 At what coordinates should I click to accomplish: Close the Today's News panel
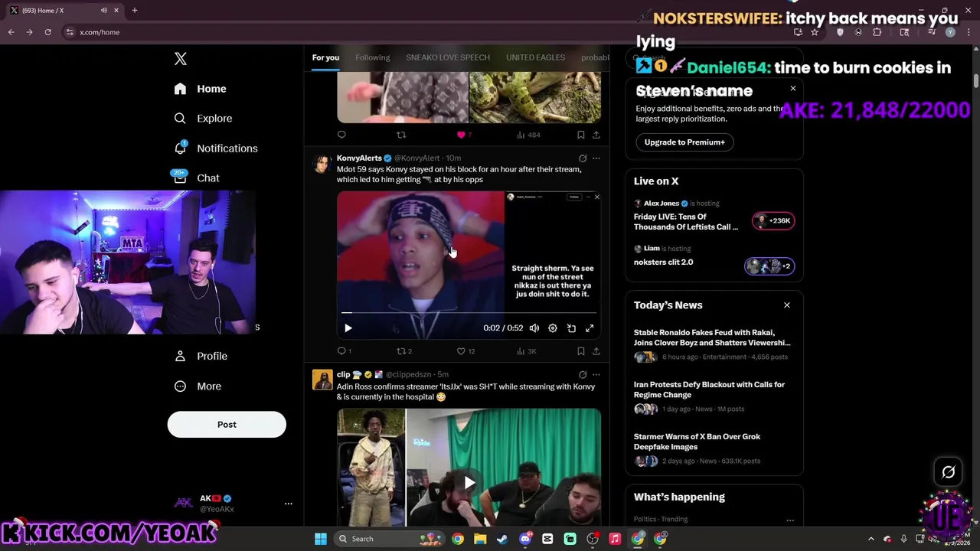pos(787,305)
